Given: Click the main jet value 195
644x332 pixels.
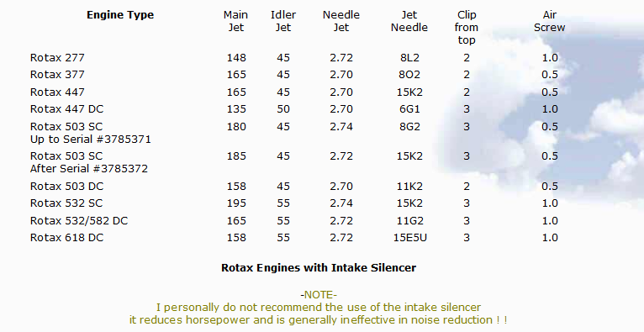Looking at the screenshot, I should (x=236, y=203).
